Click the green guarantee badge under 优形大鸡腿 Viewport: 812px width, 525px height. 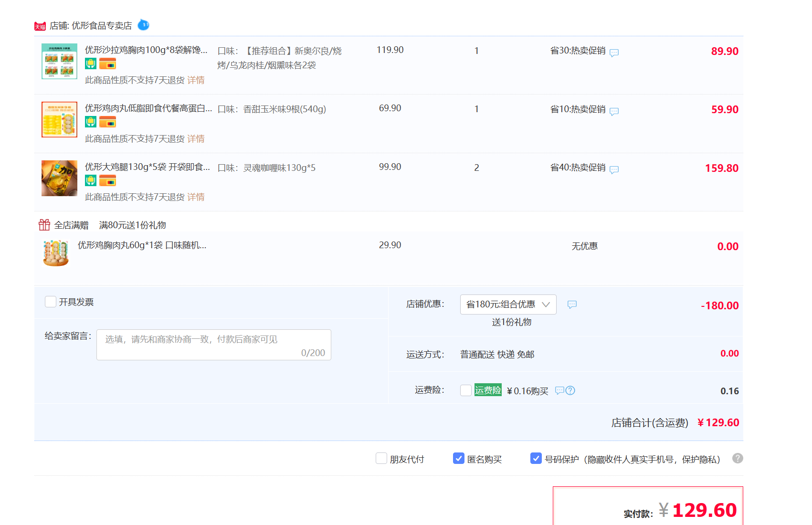click(x=91, y=180)
